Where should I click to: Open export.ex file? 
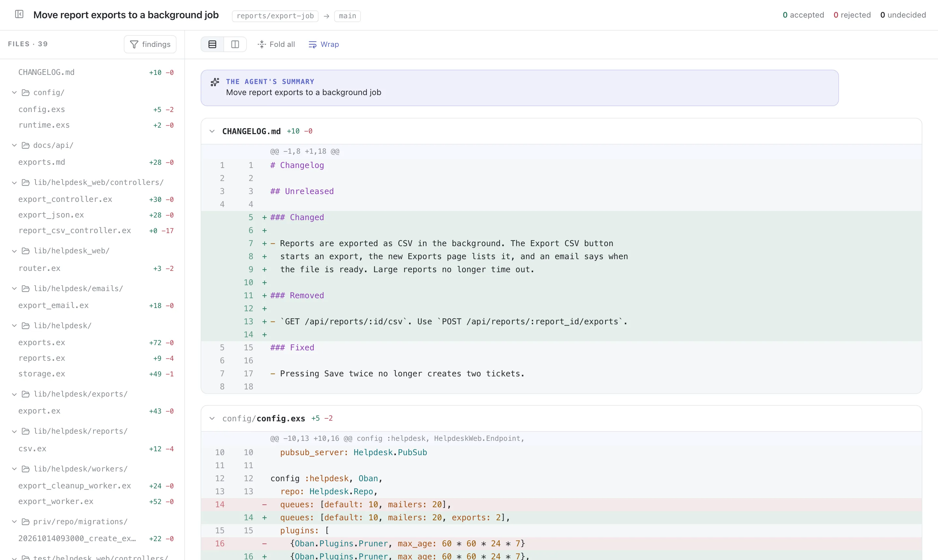click(92, 411)
